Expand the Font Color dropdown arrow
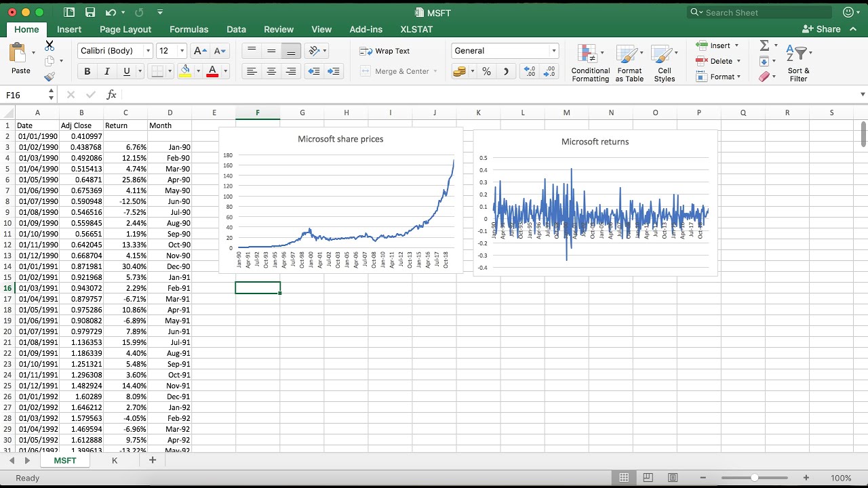 point(225,71)
